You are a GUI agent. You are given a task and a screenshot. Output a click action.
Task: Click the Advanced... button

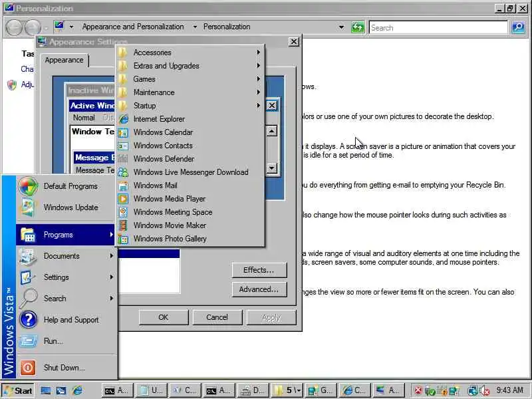[259, 289]
